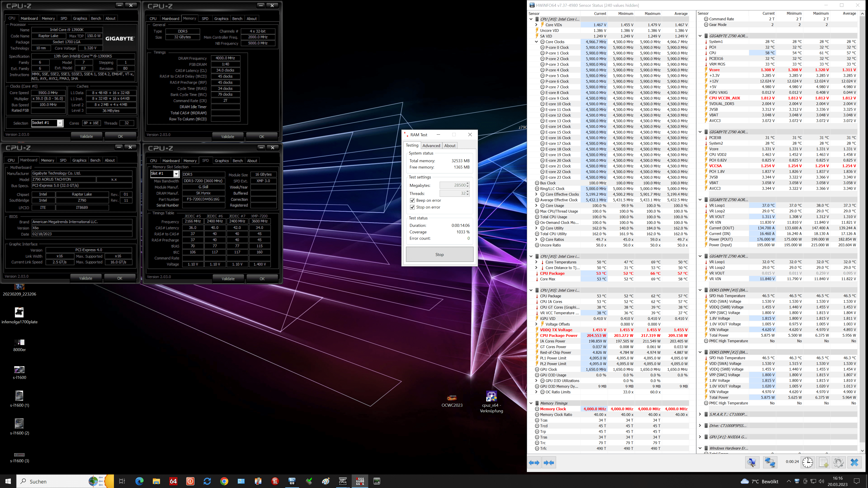Toggle the Beep on error checkbox
This screenshot has width=868, height=488.
click(x=412, y=200)
